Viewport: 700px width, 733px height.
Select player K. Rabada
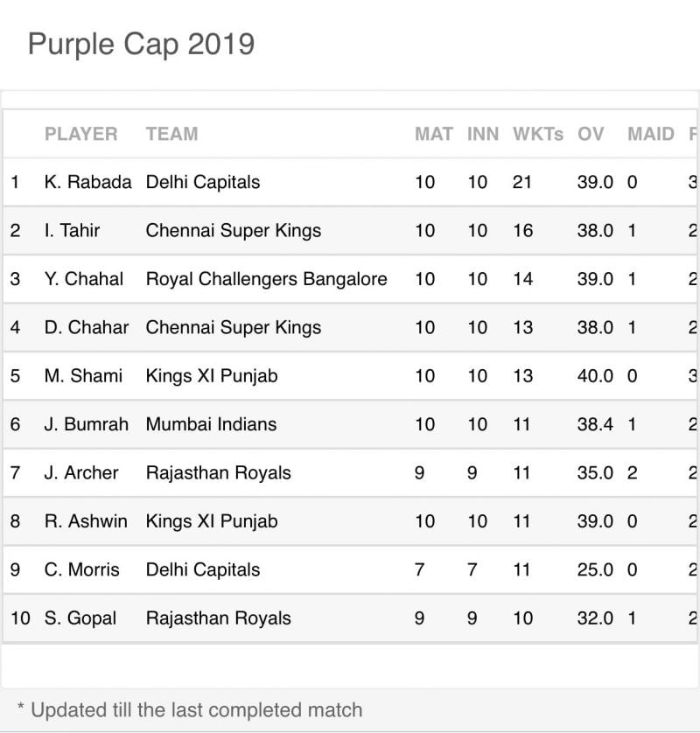tap(87, 182)
